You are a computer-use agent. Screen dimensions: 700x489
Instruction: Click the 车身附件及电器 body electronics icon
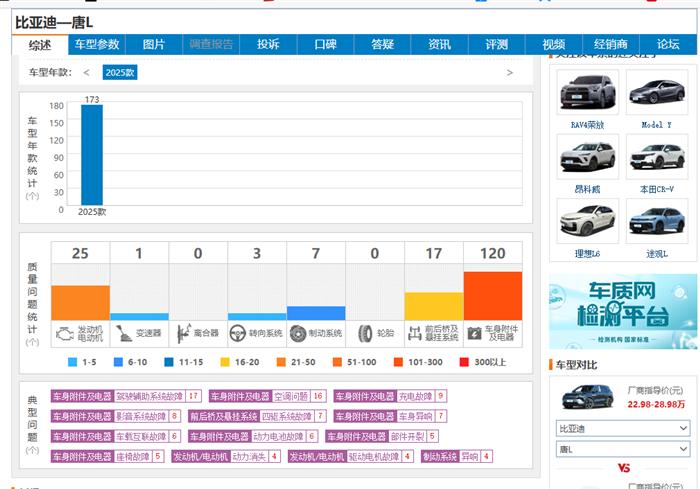point(474,333)
